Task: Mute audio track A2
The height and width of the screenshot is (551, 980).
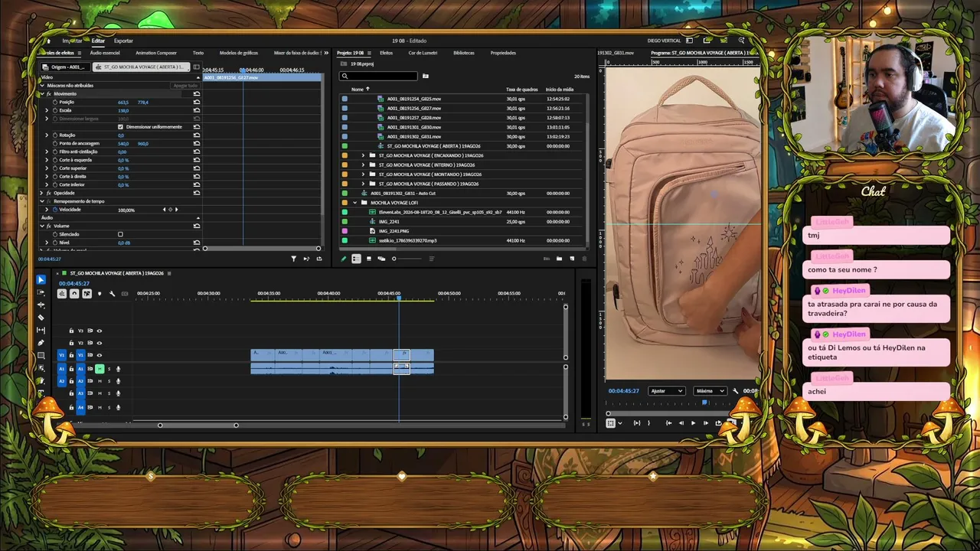Action: pos(100,381)
